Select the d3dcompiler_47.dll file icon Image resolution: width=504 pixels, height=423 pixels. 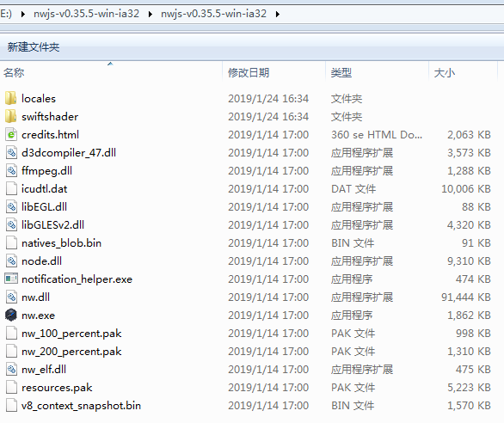click(x=11, y=152)
